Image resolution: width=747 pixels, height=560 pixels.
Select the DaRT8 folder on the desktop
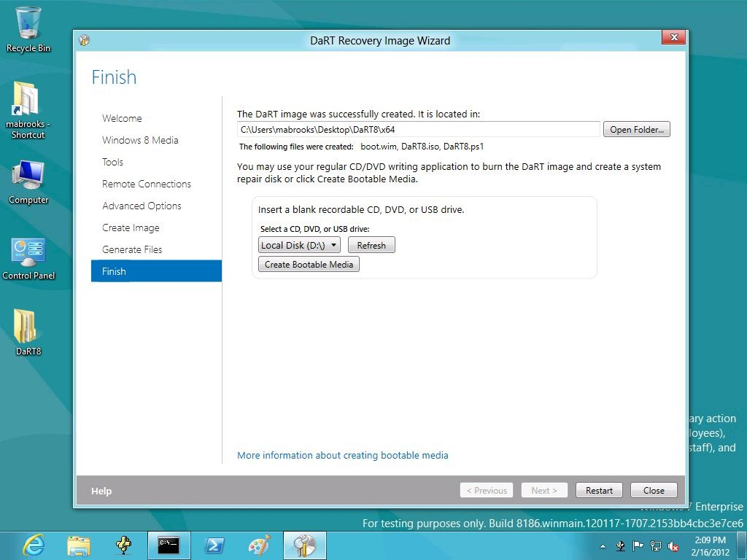pyautogui.click(x=28, y=332)
